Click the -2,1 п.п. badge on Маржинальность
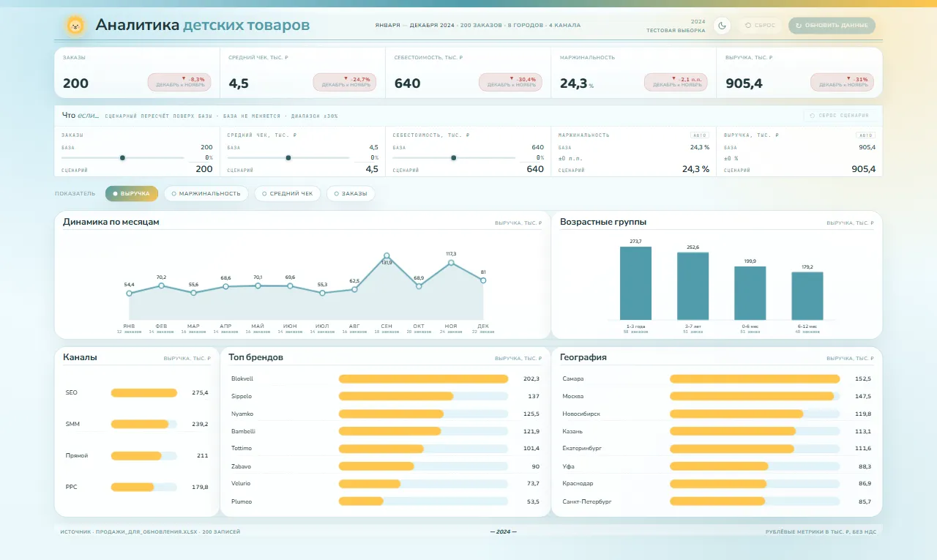This screenshot has height=560, width=937. pyautogui.click(x=676, y=82)
